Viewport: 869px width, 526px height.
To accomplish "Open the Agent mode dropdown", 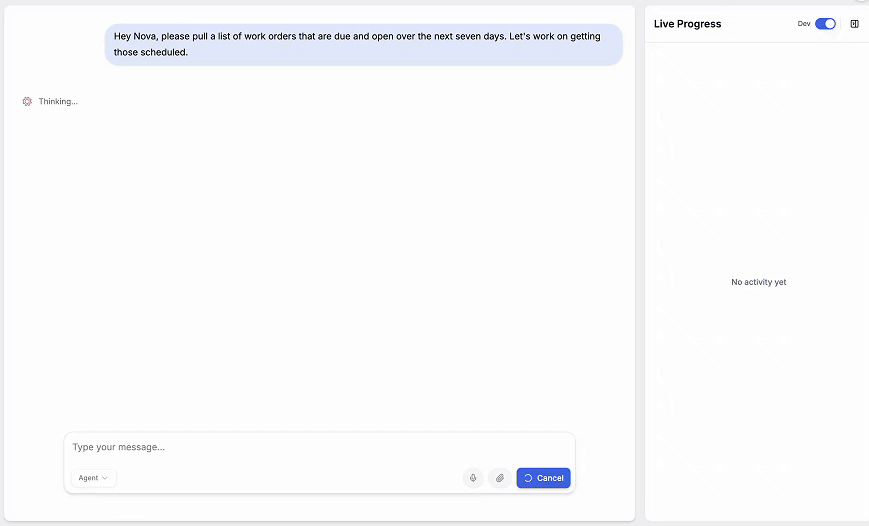I will tap(93, 478).
